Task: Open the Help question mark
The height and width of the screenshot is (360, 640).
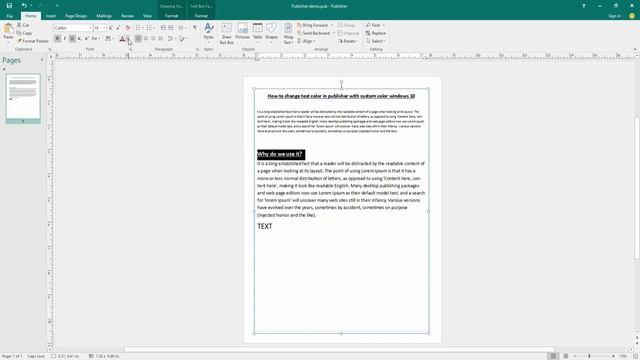Action: coord(584,6)
